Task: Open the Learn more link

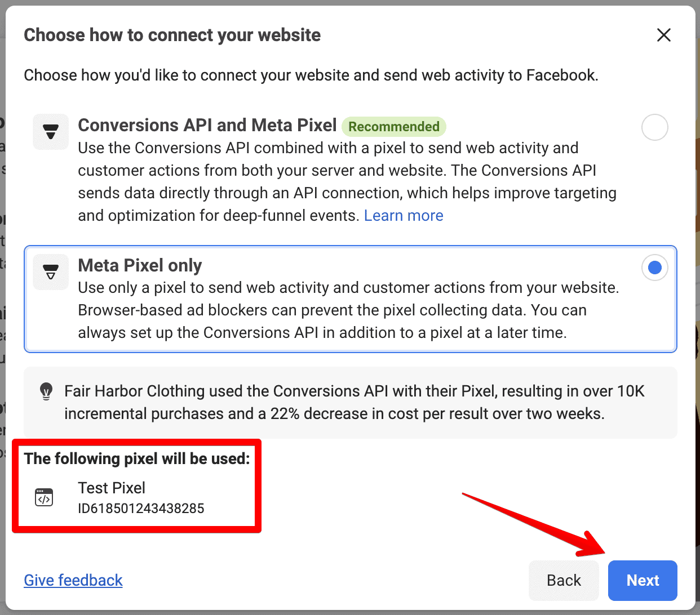Action: click(404, 215)
